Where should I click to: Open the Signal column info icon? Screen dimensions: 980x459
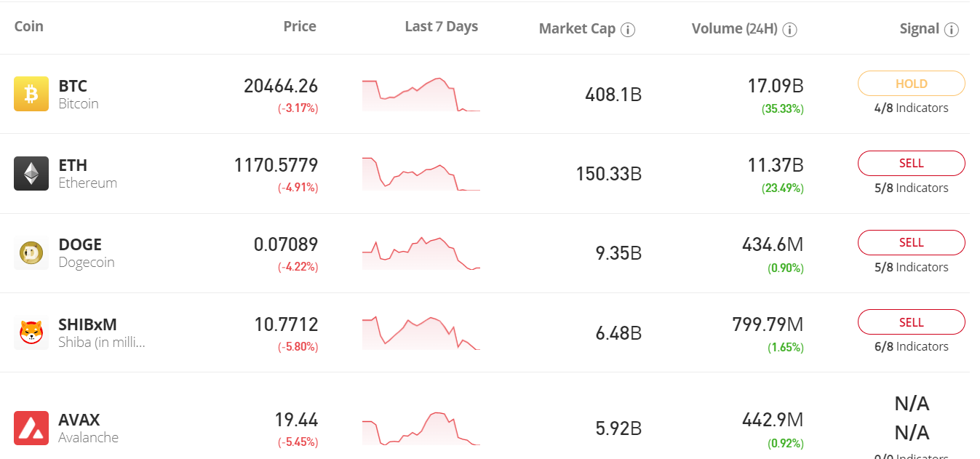[953, 29]
